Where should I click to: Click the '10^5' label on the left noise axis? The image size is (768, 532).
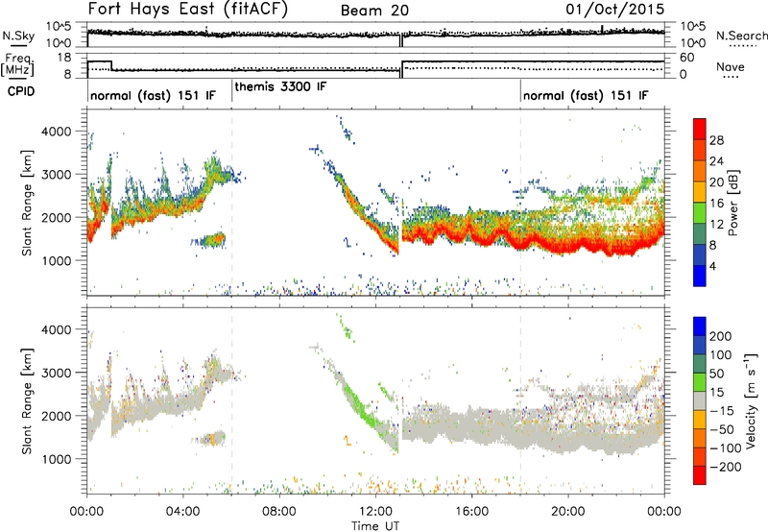pos(59,27)
